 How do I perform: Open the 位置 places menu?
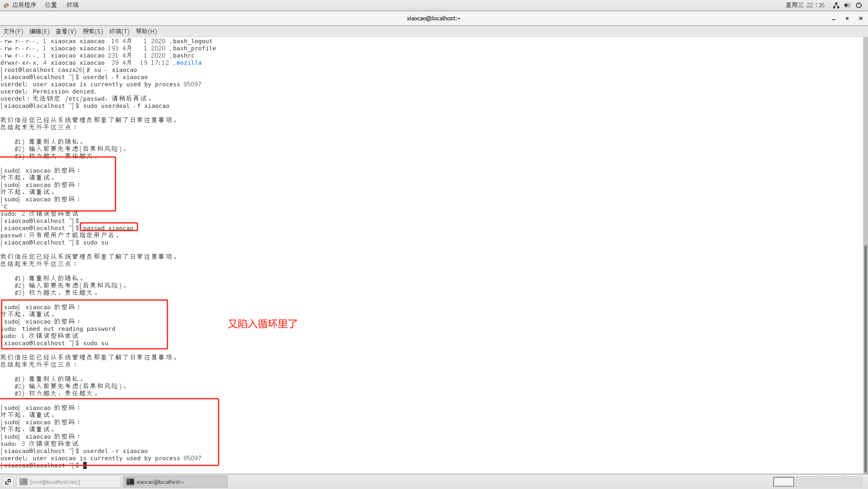(x=51, y=5)
